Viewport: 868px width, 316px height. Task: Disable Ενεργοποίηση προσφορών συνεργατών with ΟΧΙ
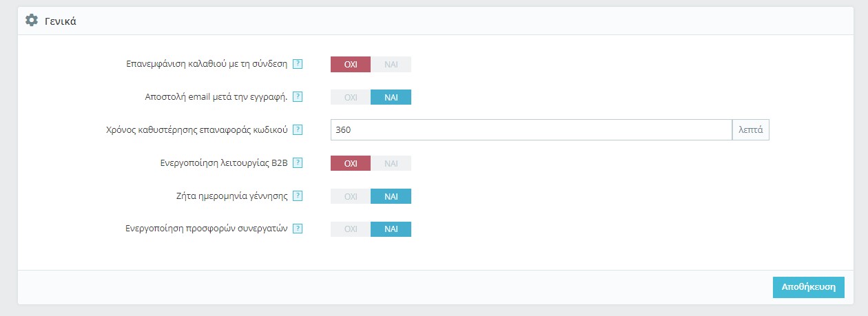tap(351, 229)
